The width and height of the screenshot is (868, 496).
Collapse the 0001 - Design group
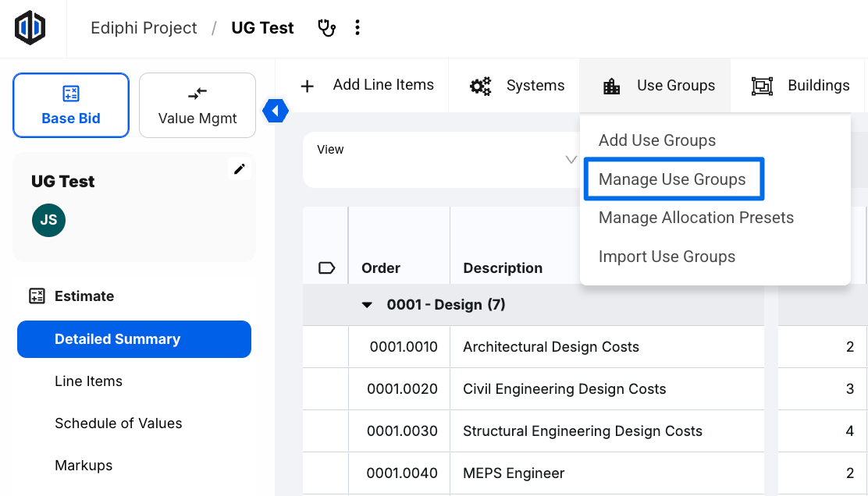(x=367, y=305)
